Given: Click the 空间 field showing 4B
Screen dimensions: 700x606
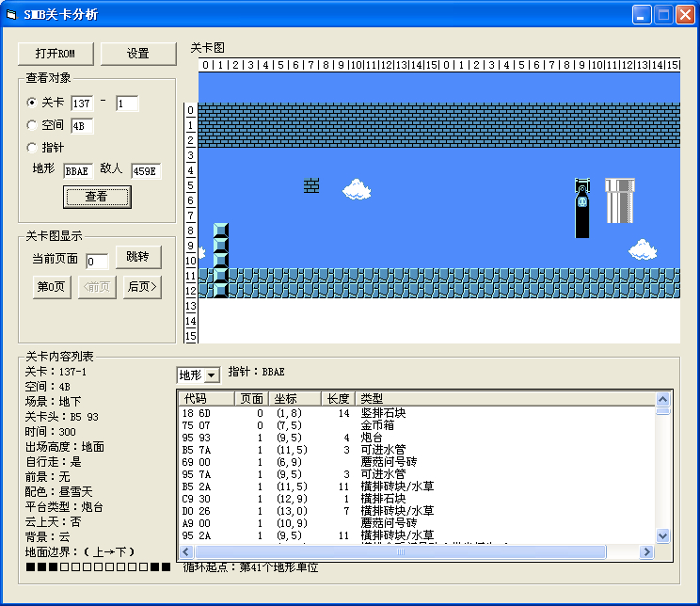Looking at the screenshot, I should coord(82,126).
